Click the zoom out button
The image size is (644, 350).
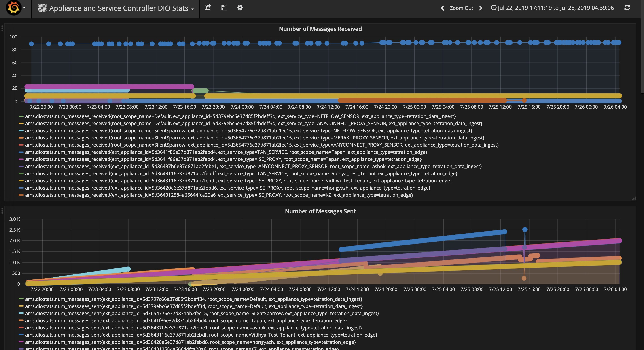[461, 8]
